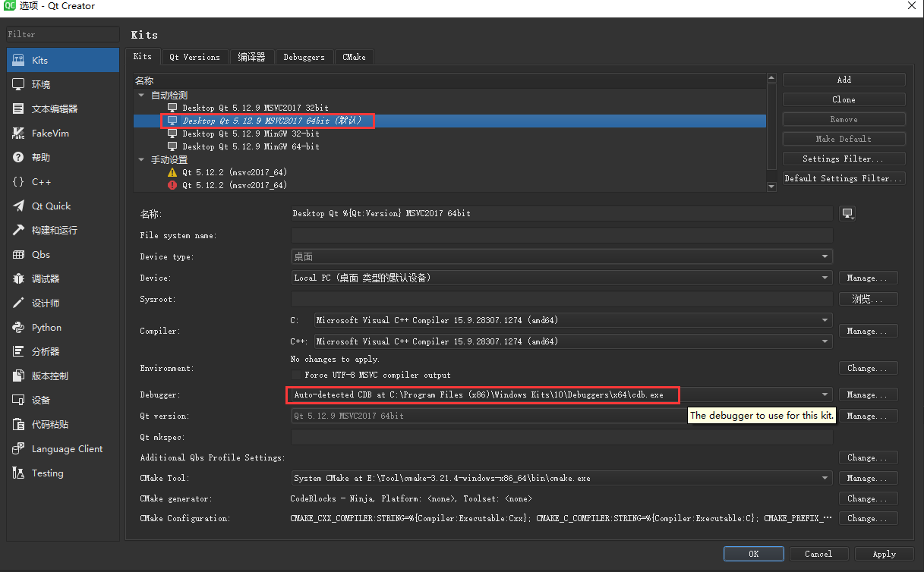924x572 pixels.
Task: Open the Qbs settings panel
Action: coord(42,254)
